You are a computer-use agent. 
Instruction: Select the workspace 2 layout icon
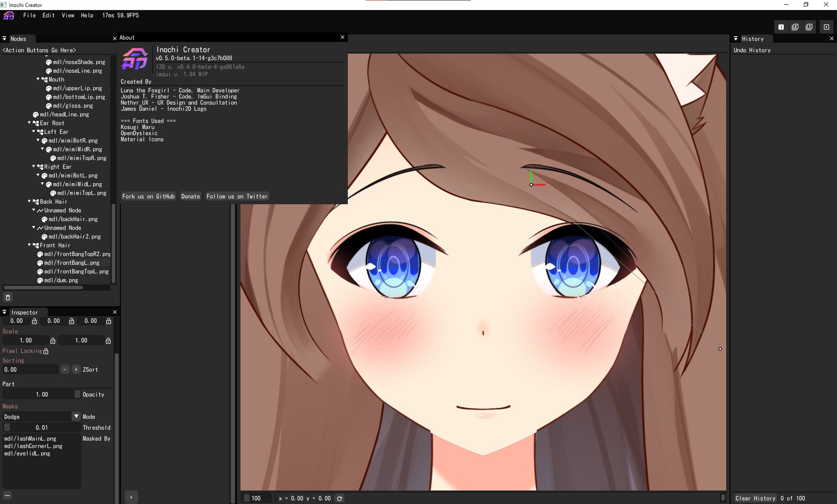795,27
